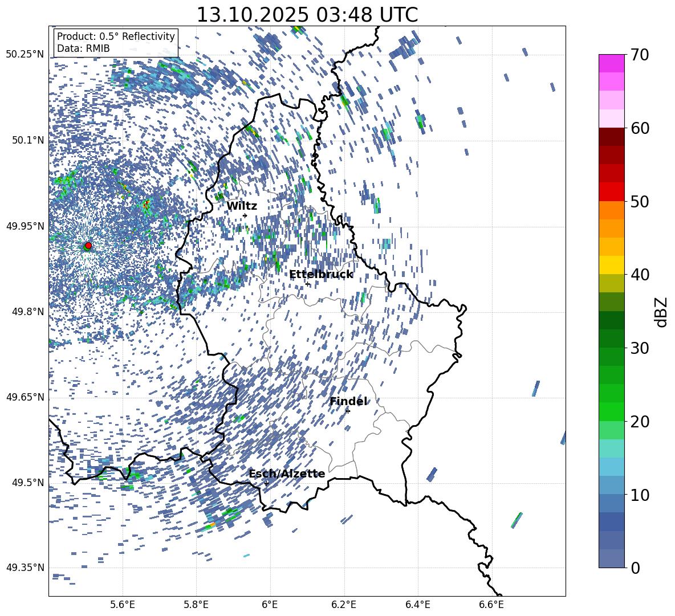Click the 50.1°N latitude label
This screenshot has width=675, height=616.
point(27,140)
